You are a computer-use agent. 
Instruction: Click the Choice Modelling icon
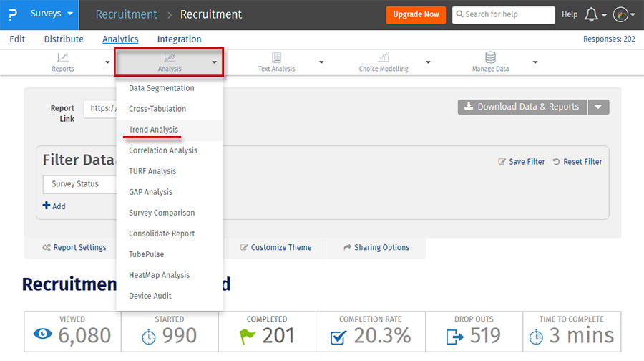click(x=384, y=57)
